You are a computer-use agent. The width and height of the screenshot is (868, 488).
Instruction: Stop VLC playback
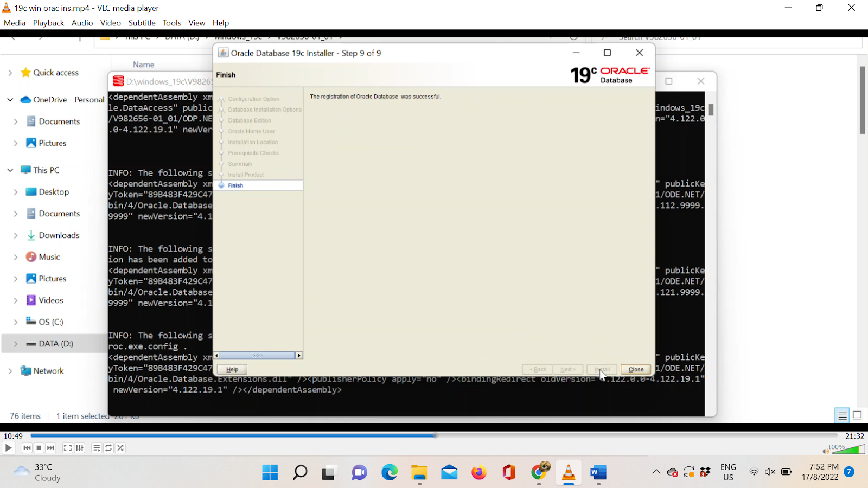[39, 448]
